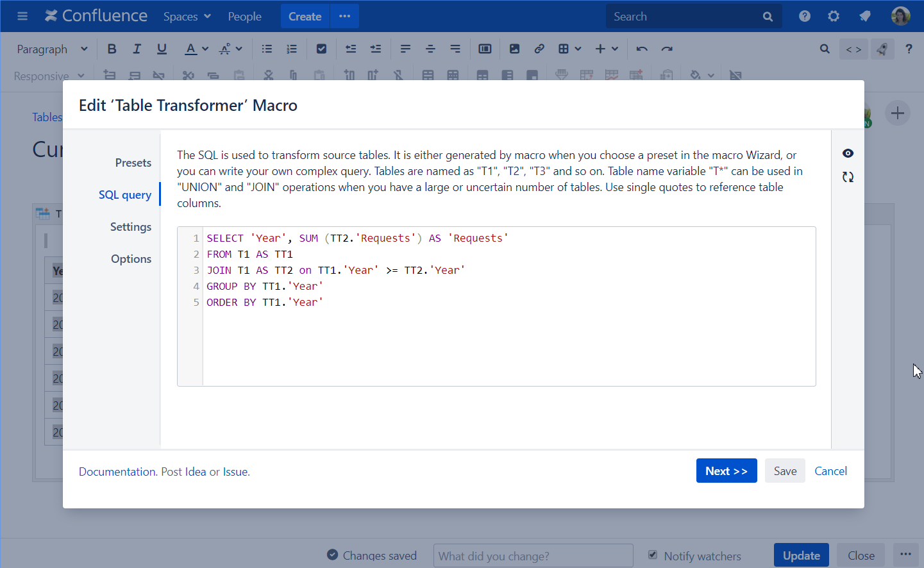Screen dimensions: 924x568
Task: Toggle the preview eye icon
Action: (848, 153)
